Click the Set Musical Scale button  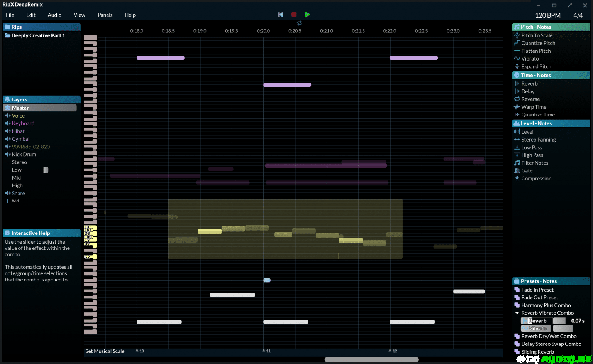[x=105, y=351]
